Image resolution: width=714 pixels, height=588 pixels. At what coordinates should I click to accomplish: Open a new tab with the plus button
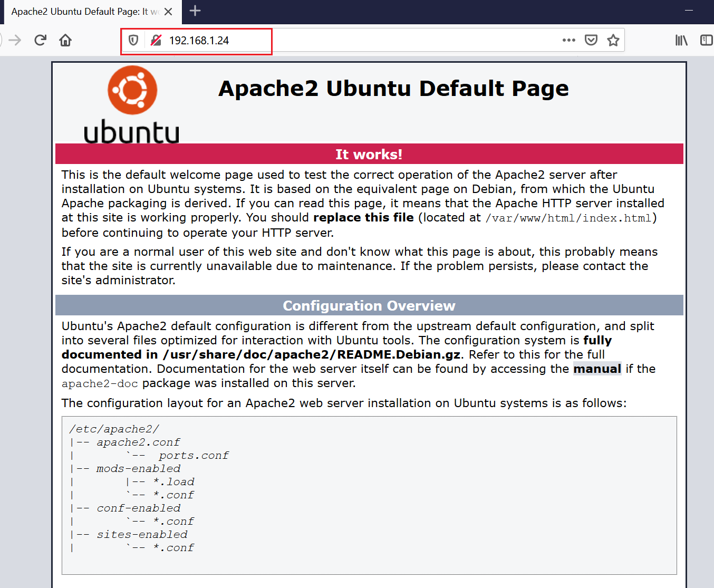pos(195,11)
